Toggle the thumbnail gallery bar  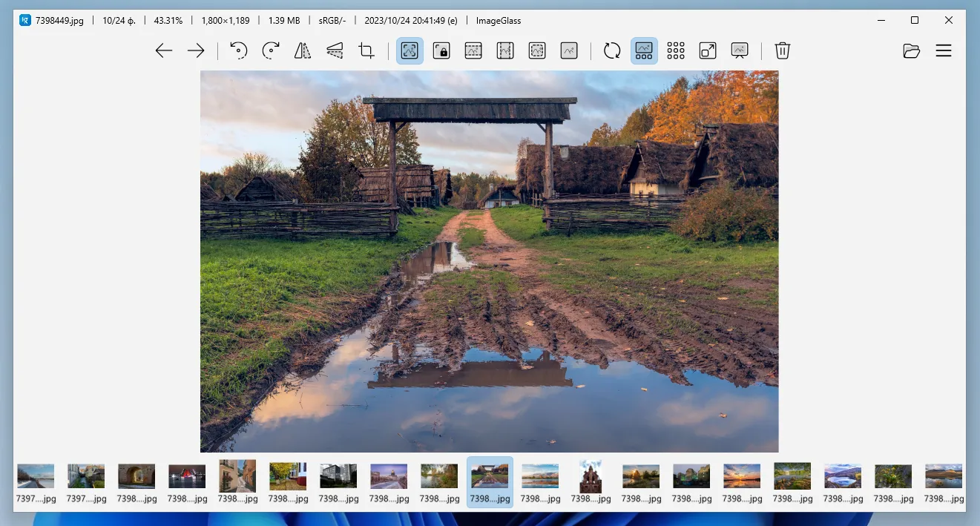(643, 50)
